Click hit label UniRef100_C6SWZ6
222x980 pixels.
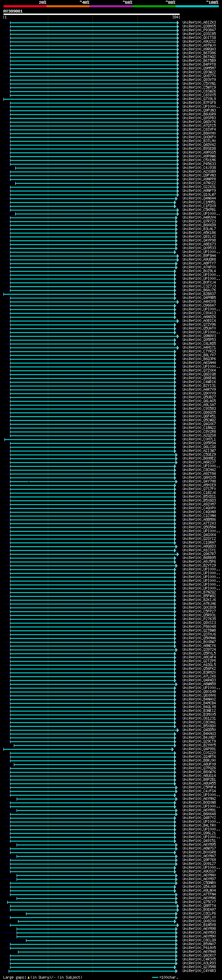pos(199,91)
